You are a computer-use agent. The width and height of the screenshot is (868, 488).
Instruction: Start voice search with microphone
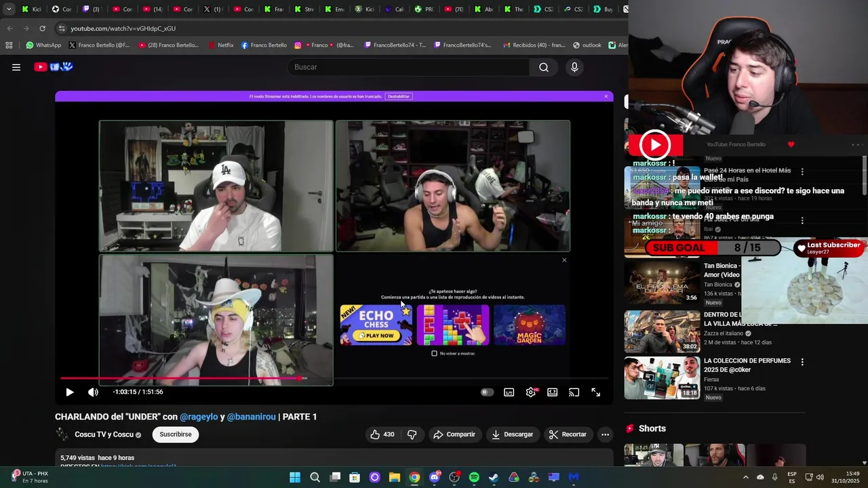[574, 67]
